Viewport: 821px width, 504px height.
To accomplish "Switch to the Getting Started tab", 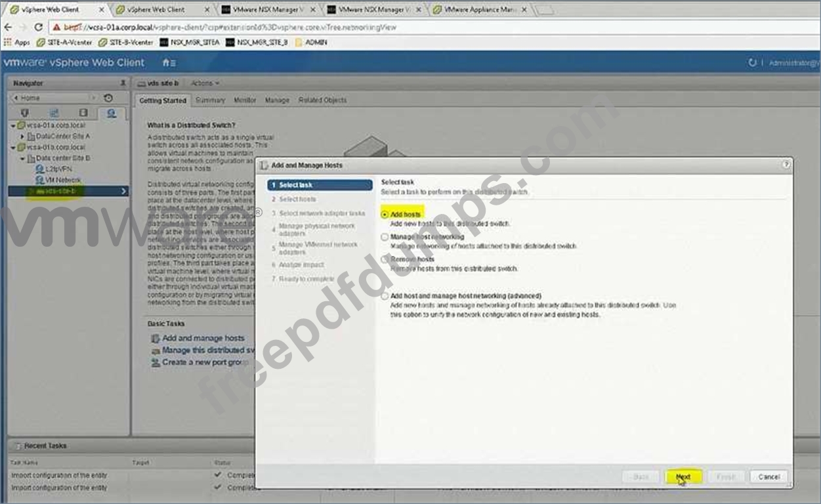I will pyautogui.click(x=163, y=100).
